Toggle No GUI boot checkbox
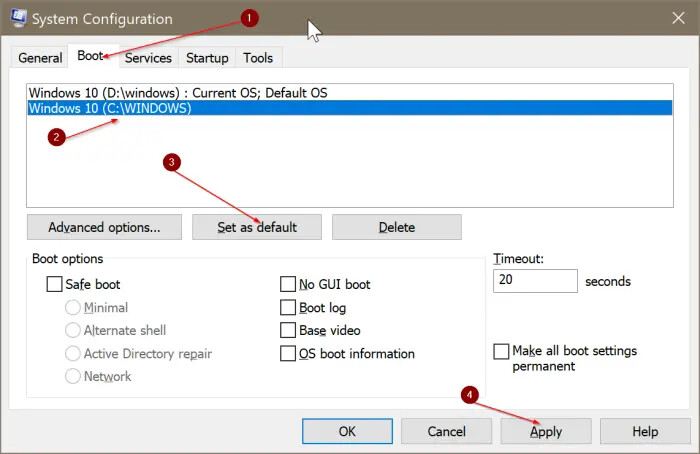Image resolution: width=700 pixels, height=454 pixels. (x=288, y=284)
